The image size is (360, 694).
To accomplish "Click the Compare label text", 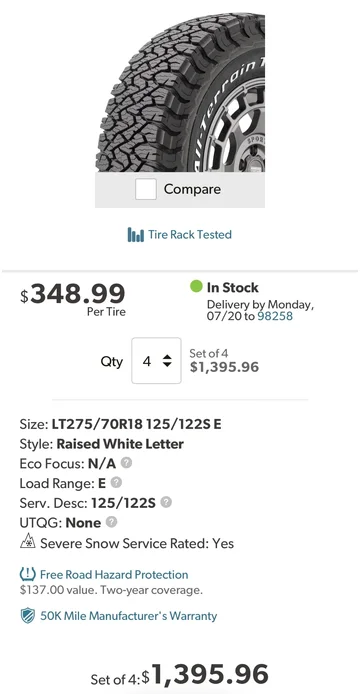I will tap(192, 189).
